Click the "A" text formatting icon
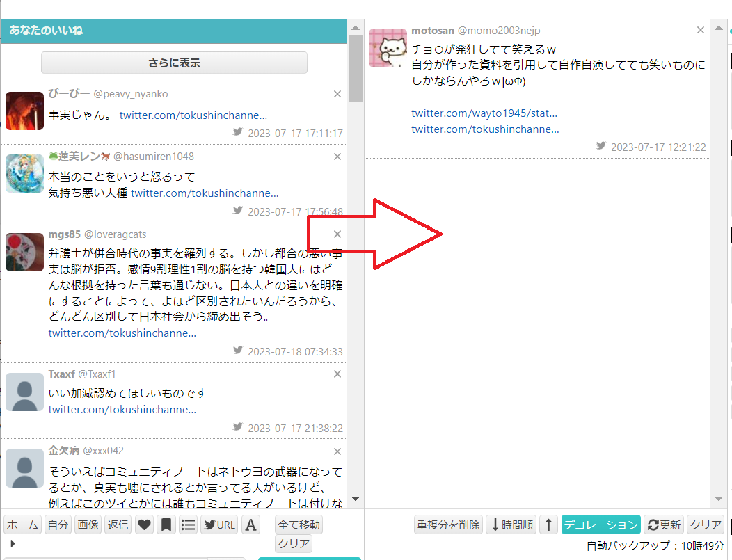This screenshot has width=732, height=560. pos(250,525)
